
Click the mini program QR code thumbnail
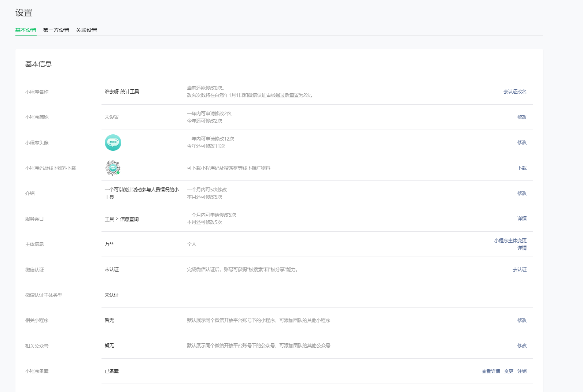(113, 168)
